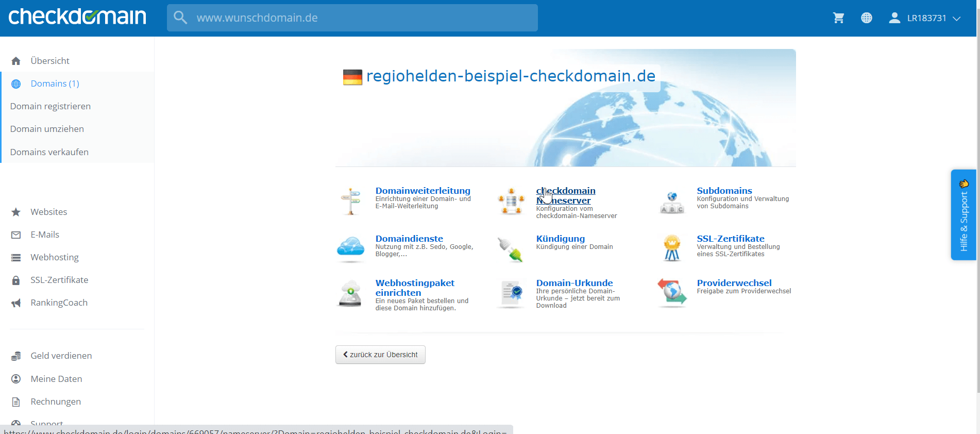Click the SSL-Zertifikate lock icon in sidebar

pos(16,280)
